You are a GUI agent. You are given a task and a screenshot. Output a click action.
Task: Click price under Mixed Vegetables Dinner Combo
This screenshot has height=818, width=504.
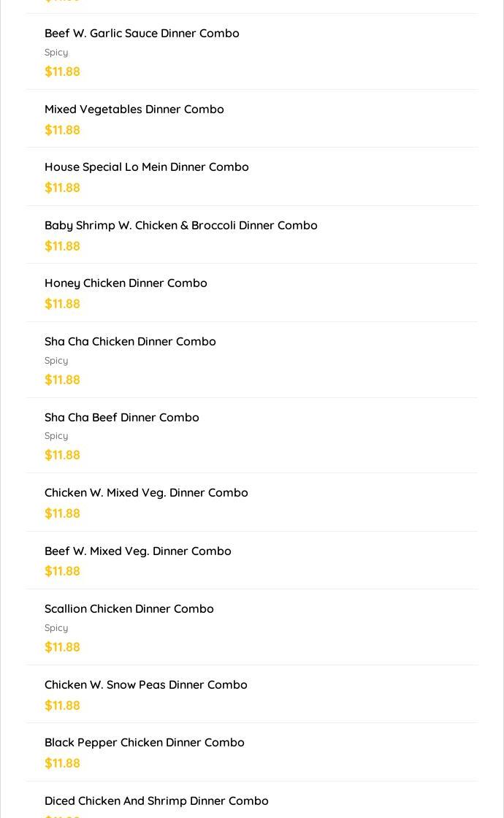(x=63, y=130)
